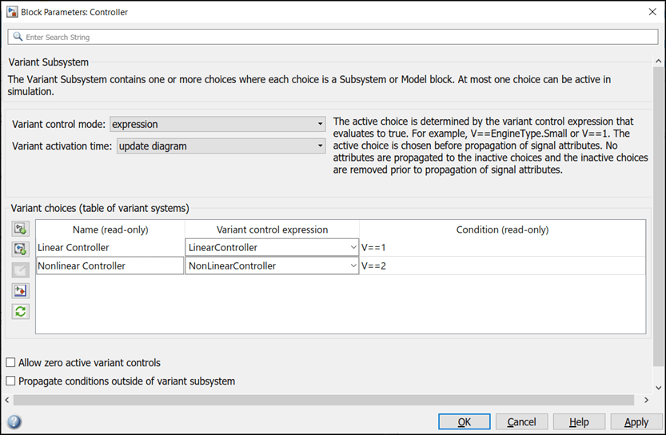
Task: Click the Block Parameters title bar icon
Action: click(11, 12)
